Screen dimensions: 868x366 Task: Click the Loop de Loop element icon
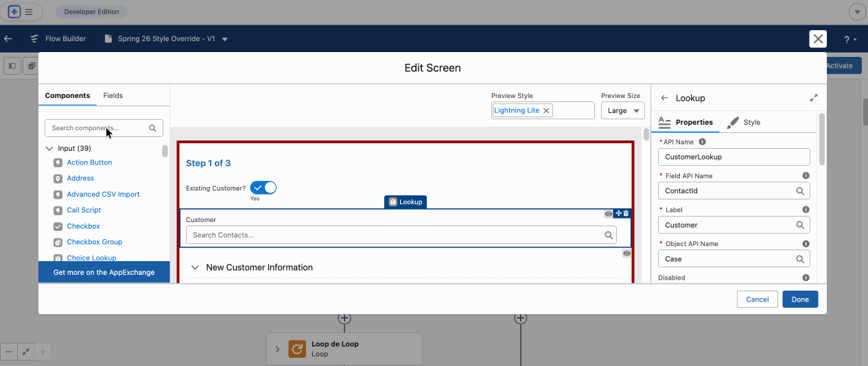point(297,349)
